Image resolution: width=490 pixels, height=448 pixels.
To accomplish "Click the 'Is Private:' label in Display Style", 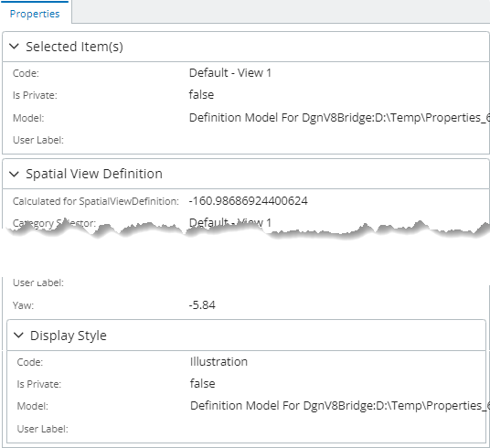I will click(x=39, y=384).
